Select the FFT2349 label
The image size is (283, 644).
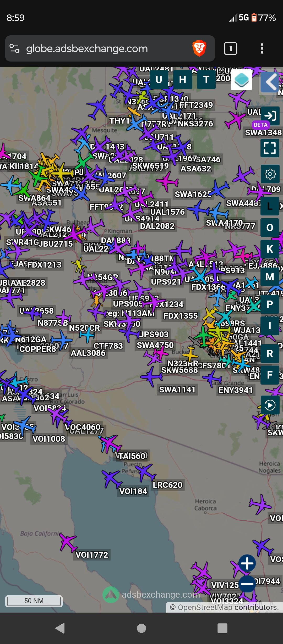pyautogui.click(x=196, y=105)
